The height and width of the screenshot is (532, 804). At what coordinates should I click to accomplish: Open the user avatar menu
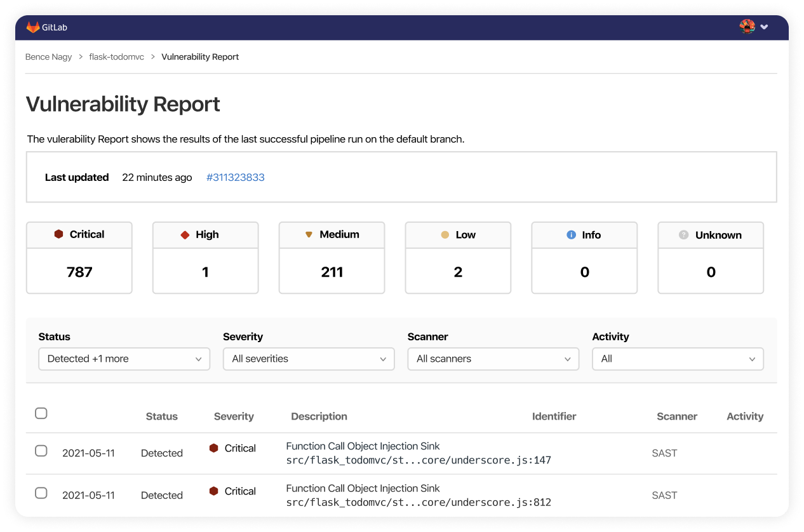point(753,27)
